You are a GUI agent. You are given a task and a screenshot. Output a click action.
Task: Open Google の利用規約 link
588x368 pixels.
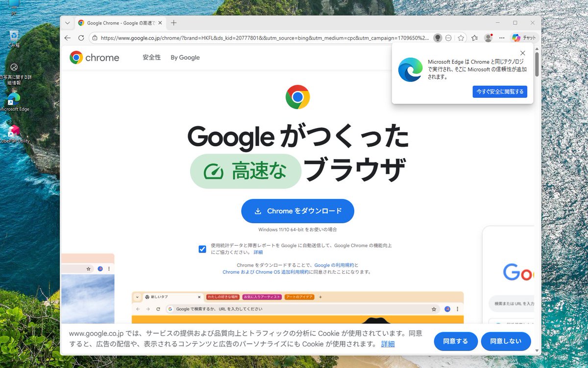coord(334,265)
